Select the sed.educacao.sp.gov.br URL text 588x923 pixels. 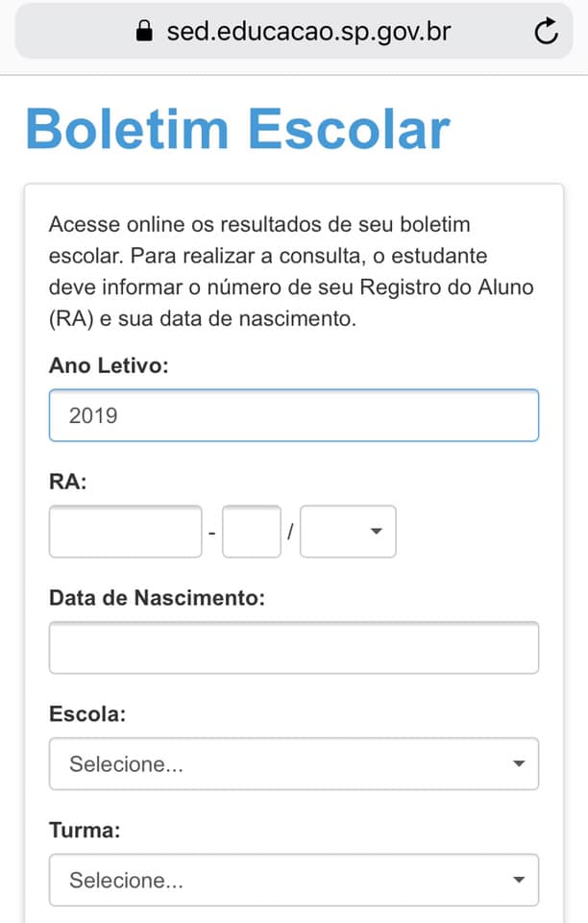(308, 31)
